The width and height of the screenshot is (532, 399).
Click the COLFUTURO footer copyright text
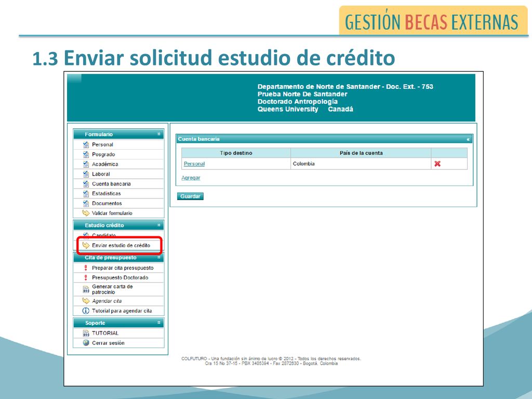(x=271, y=358)
